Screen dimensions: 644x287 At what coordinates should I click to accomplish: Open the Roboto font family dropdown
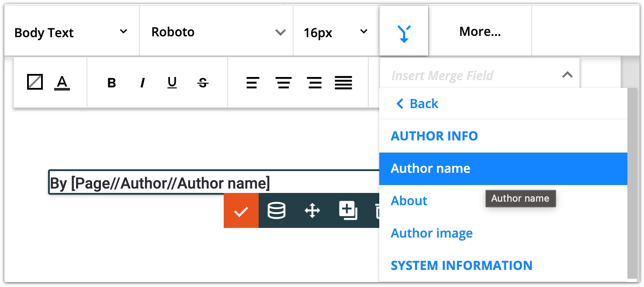point(216,31)
